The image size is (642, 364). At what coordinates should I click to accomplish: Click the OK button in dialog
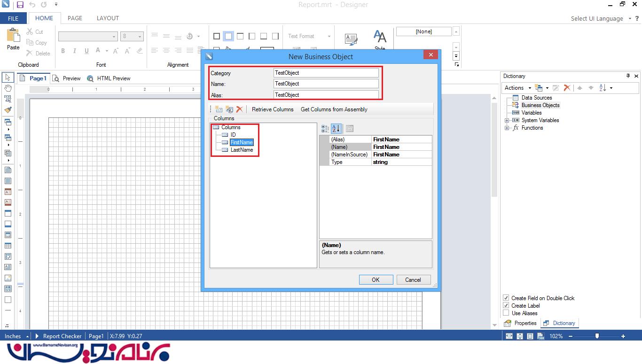pyautogui.click(x=376, y=280)
